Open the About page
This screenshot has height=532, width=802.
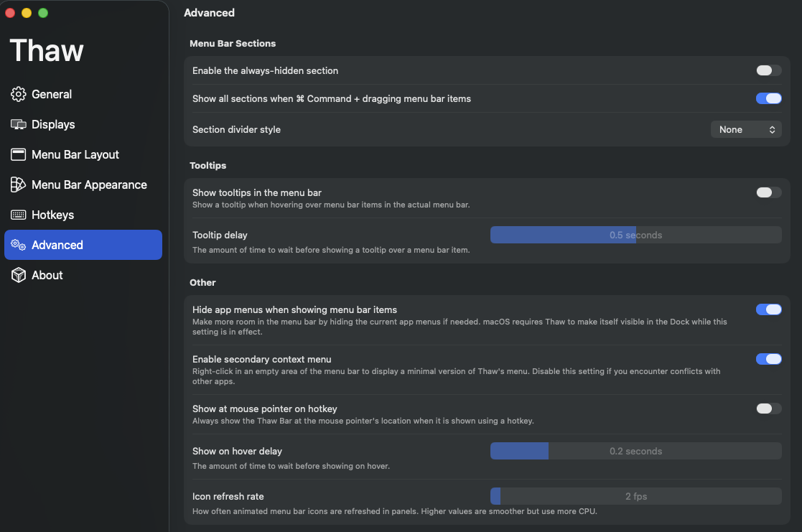click(x=83, y=275)
